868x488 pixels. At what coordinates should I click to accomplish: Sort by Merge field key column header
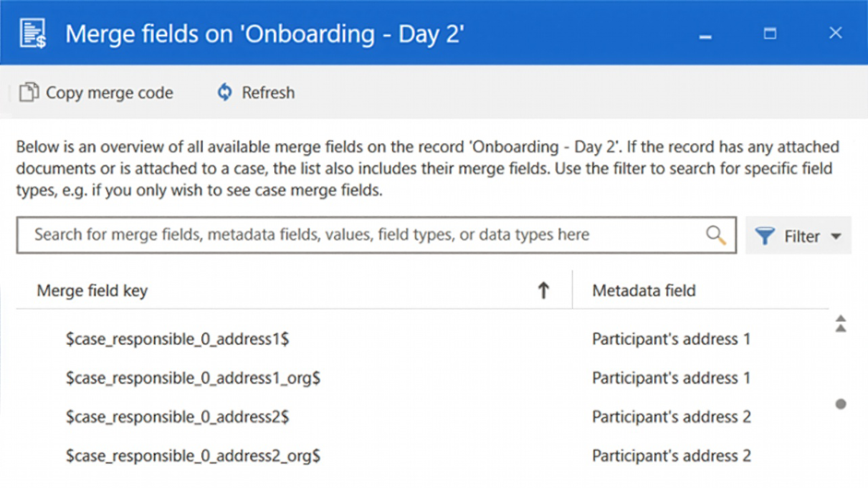pos(92,291)
